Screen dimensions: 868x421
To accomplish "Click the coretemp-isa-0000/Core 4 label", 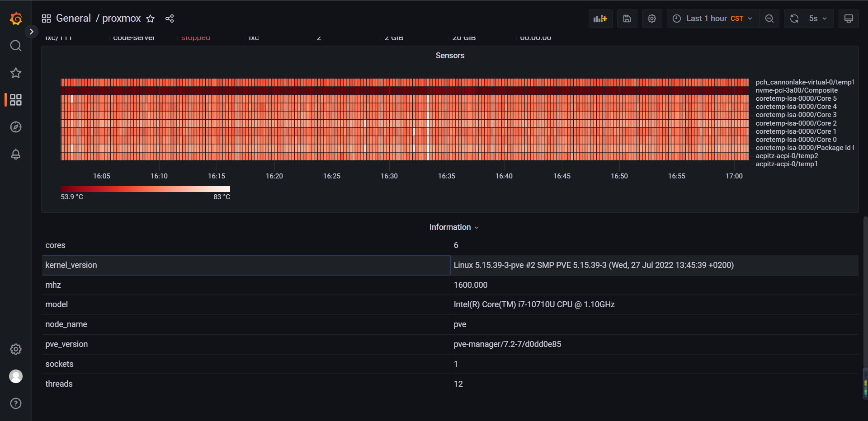I will 796,107.
